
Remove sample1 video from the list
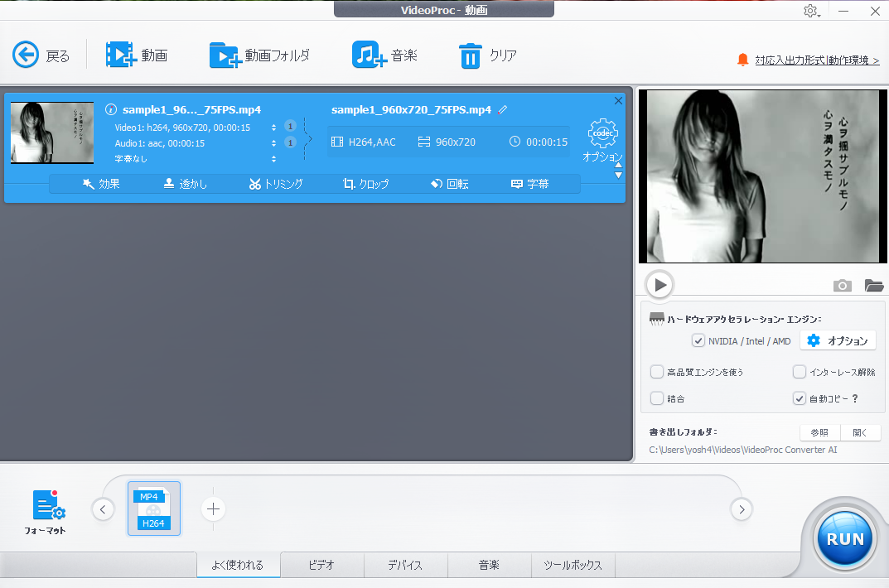(618, 101)
